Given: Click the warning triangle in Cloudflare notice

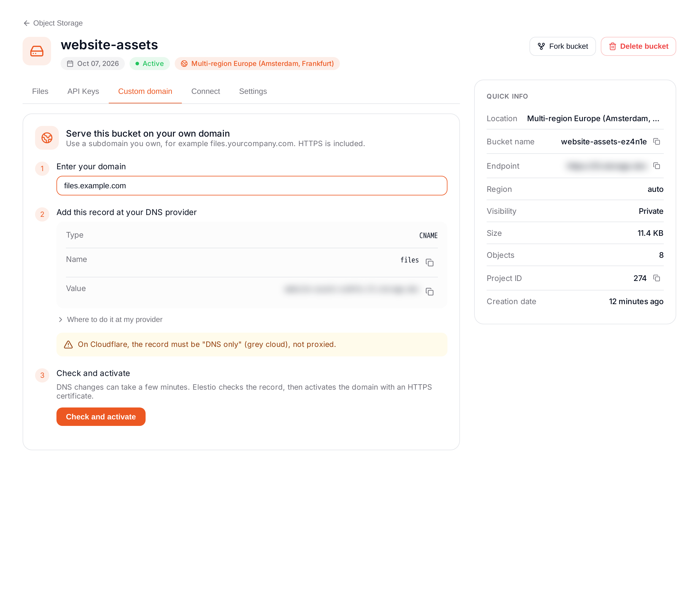Looking at the screenshot, I should pyautogui.click(x=68, y=344).
